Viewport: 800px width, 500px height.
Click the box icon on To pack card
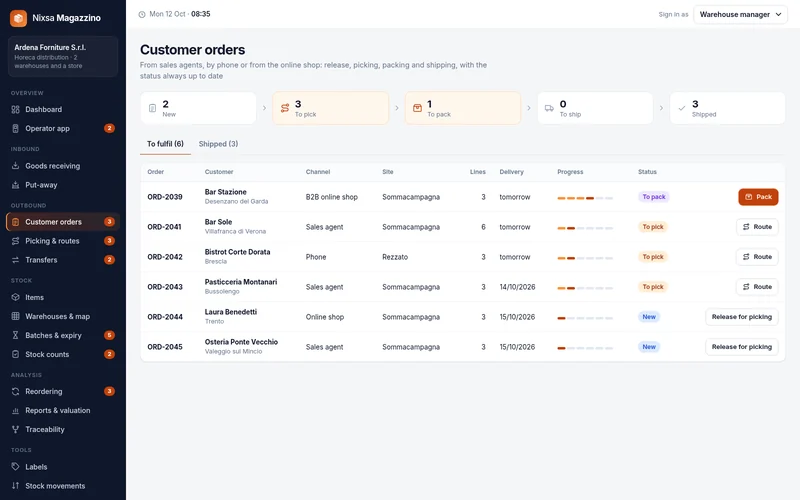click(x=417, y=108)
